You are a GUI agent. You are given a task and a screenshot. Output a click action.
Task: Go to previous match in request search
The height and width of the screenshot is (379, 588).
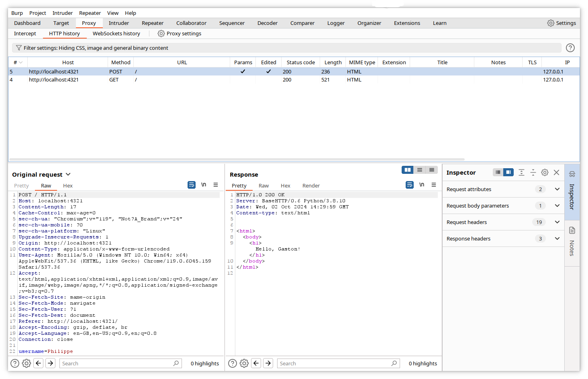click(x=39, y=363)
